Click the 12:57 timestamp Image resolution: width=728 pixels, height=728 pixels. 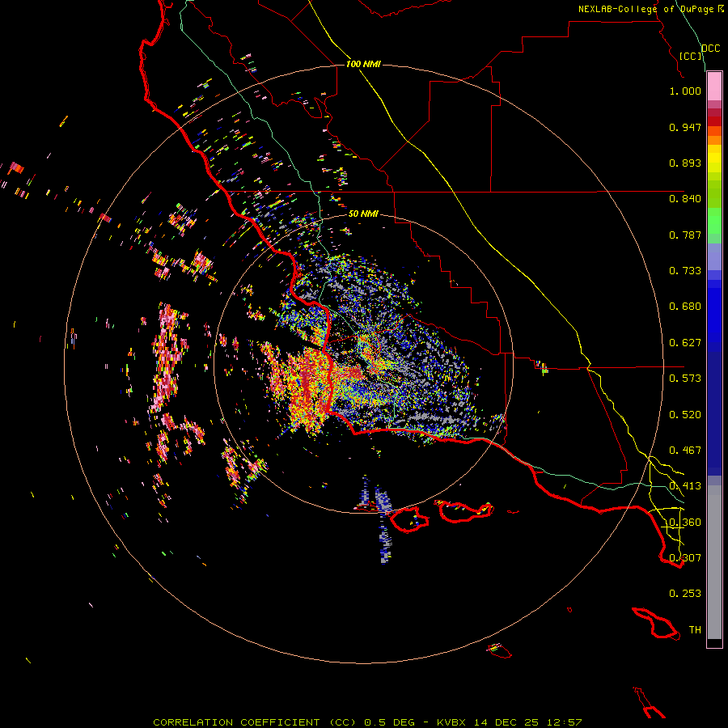[564, 722]
